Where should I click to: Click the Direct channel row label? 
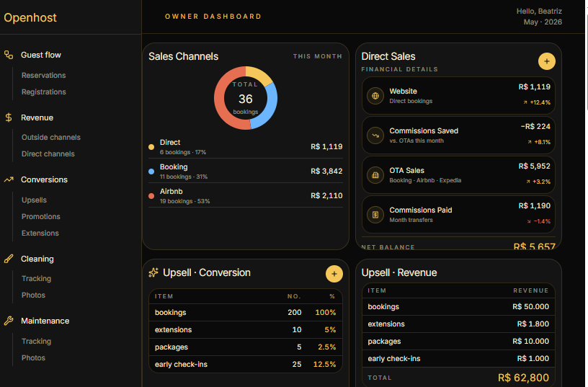(170, 143)
